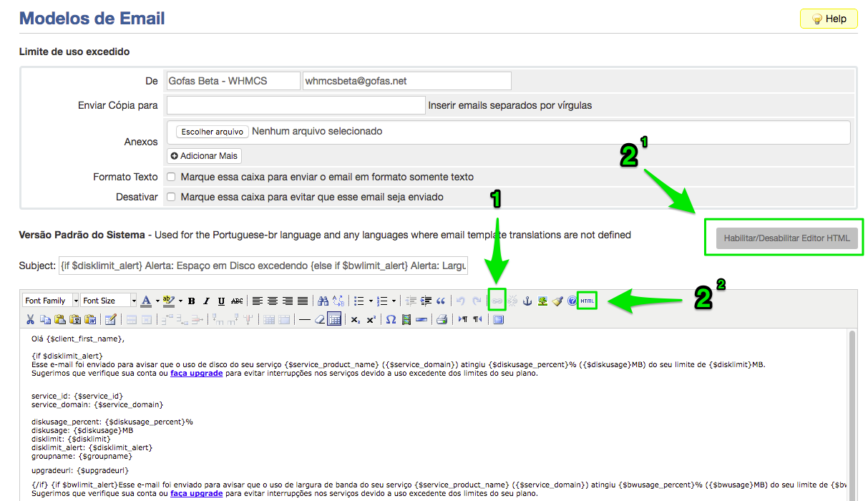Open Find/Replace with the A-to-B icon

click(x=338, y=301)
